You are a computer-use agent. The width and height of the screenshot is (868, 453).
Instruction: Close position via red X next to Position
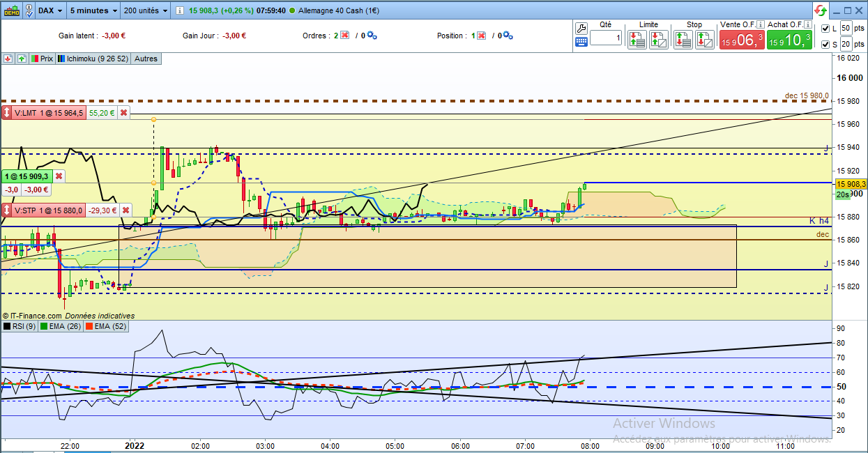pos(481,36)
